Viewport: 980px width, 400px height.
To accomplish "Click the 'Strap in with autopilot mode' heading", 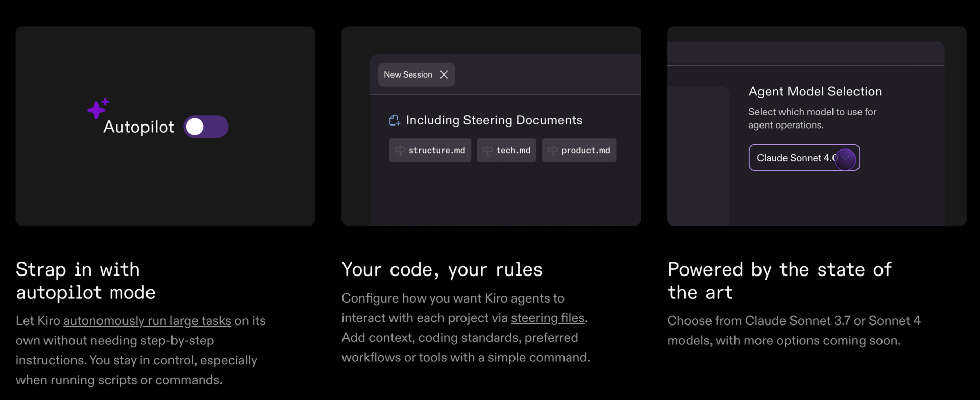I will pyautogui.click(x=85, y=281).
